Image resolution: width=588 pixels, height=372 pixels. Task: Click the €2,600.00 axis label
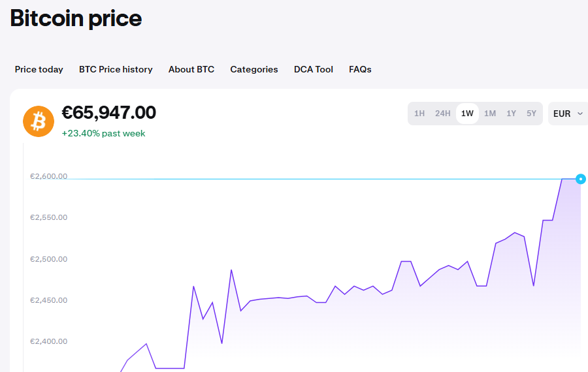pos(49,176)
